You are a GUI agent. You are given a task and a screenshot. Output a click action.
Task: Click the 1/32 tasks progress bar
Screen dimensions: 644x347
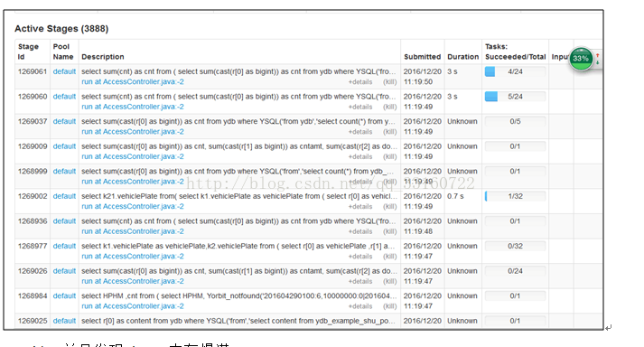(x=515, y=196)
